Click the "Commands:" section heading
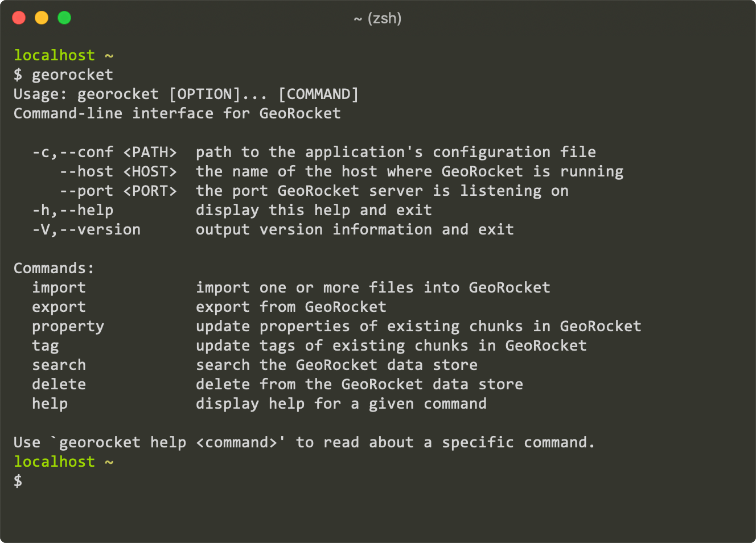This screenshot has height=543, width=756. pyautogui.click(x=54, y=268)
